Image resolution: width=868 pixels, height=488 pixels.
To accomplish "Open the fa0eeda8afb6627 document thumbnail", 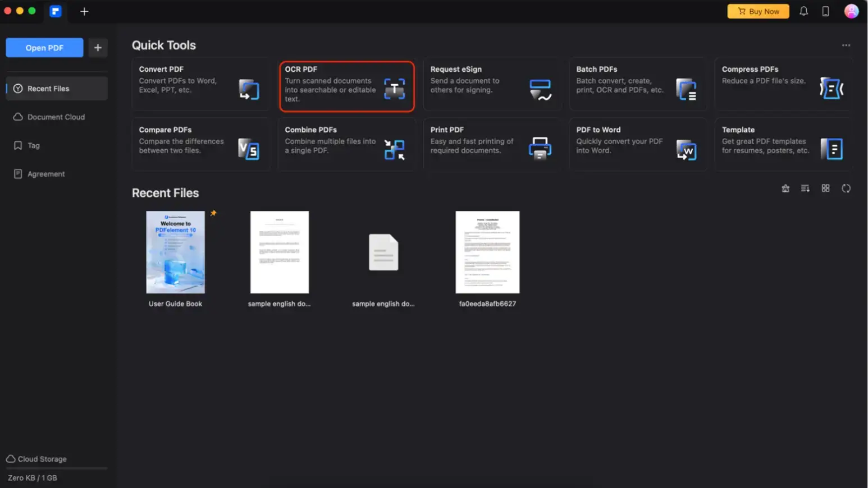I will [487, 252].
